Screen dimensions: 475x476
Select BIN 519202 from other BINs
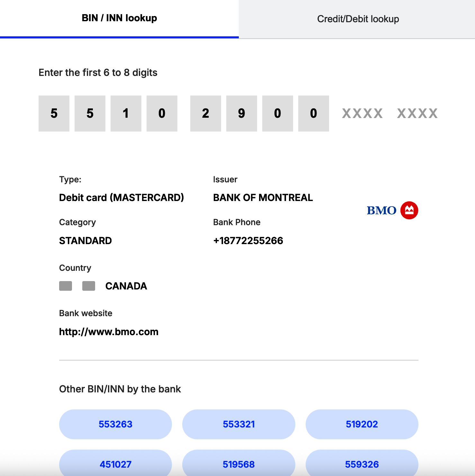click(362, 424)
